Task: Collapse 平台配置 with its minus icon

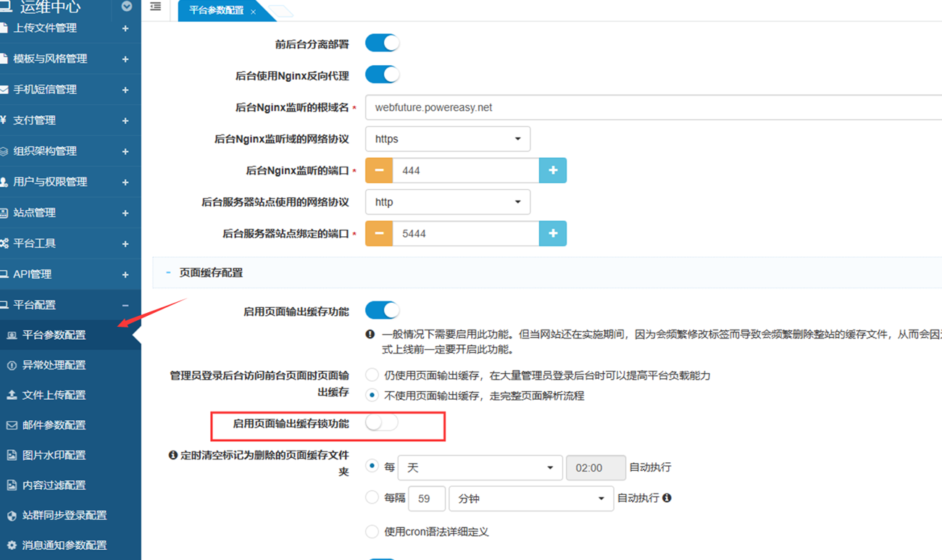Action: [x=125, y=305]
